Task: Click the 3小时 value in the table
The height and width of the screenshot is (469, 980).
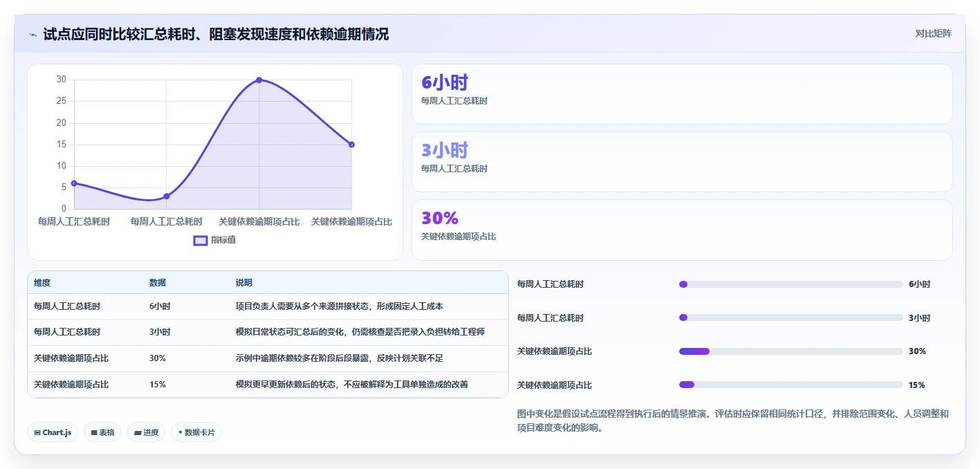Action: click(x=160, y=332)
